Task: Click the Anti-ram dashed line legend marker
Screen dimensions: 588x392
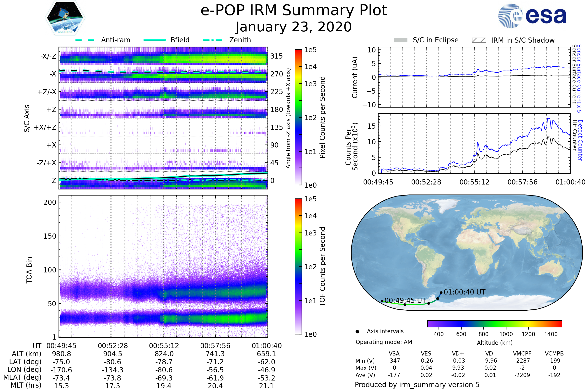Action: point(85,40)
